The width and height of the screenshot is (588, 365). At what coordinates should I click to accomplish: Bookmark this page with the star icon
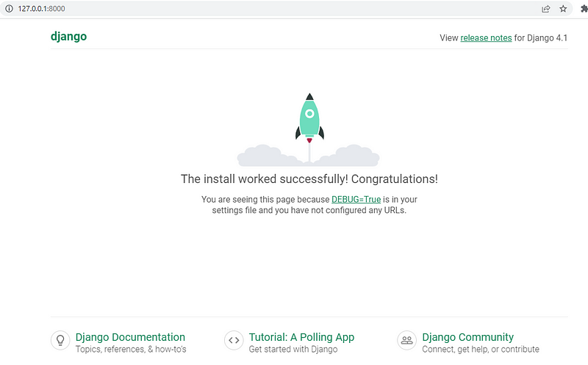pos(563,9)
